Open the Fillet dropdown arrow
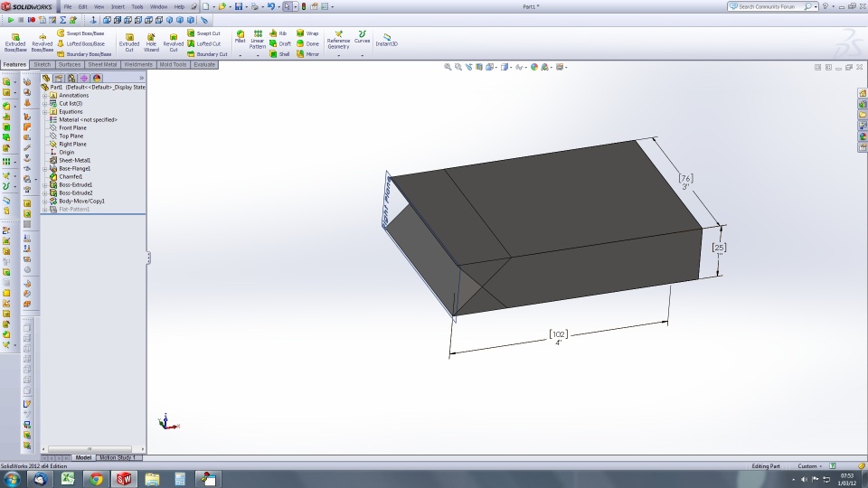Screen dimensions: 868x488 (241, 55)
